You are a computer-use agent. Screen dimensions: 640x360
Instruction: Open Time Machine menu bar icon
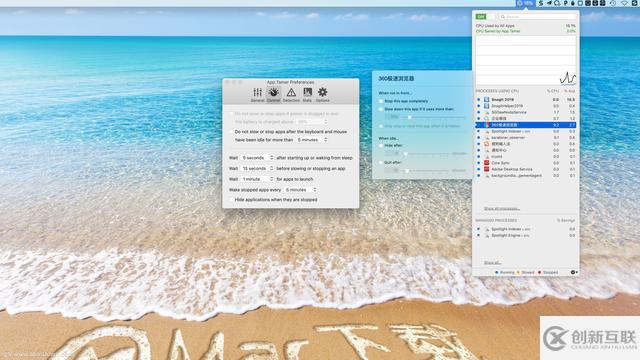click(613, 3)
